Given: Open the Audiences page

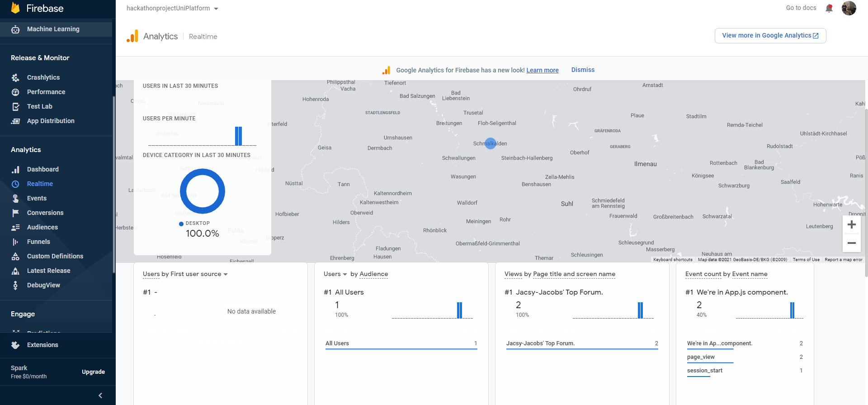Looking at the screenshot, I should coord(42,227).
